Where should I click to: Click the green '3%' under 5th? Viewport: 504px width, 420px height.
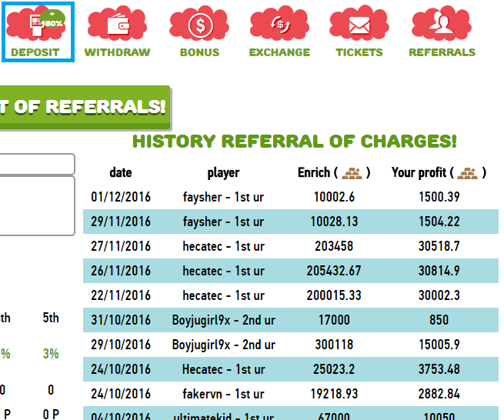click(x=51, y=354)
